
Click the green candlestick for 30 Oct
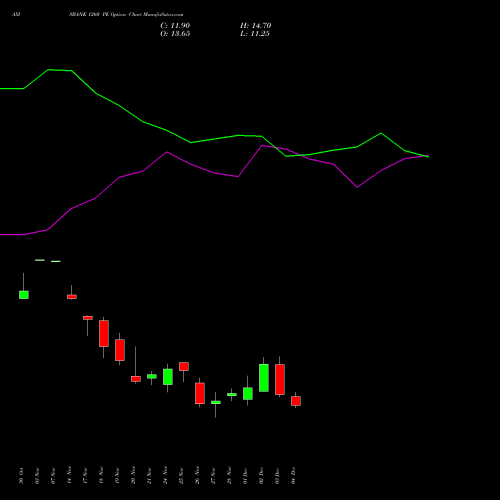point(24,295)
